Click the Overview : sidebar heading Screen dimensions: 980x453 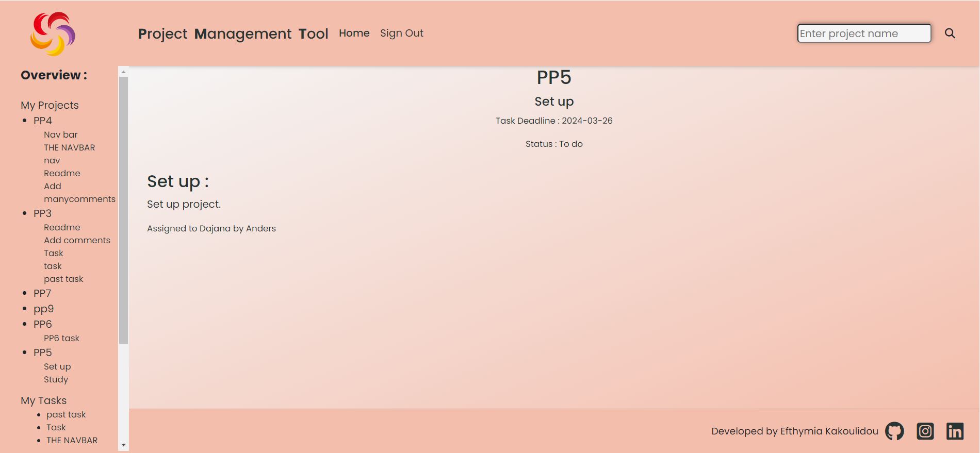54,75
